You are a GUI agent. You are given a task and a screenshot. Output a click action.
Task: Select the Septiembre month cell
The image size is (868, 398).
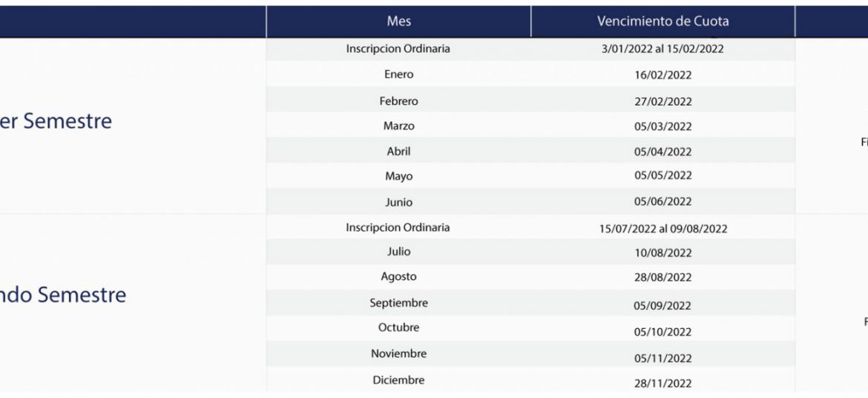[398, 303]
